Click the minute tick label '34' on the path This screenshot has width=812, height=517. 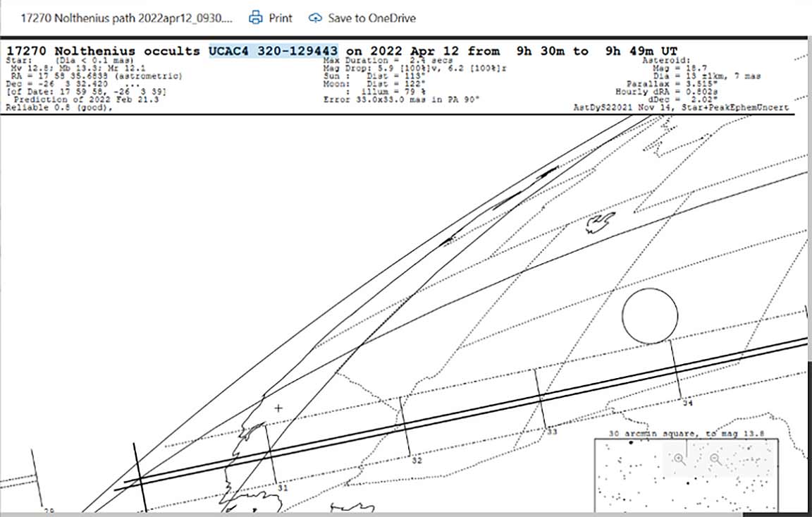[x=687, y=403]
